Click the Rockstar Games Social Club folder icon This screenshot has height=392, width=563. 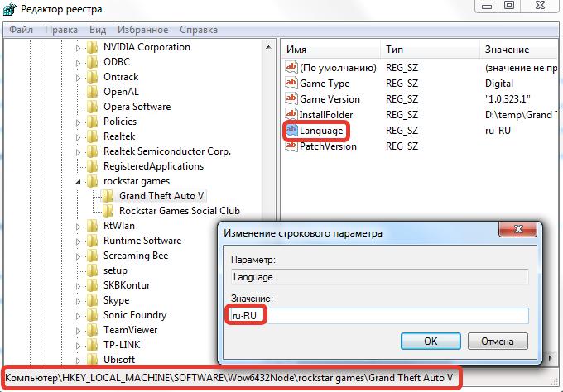tap(108, 211)
